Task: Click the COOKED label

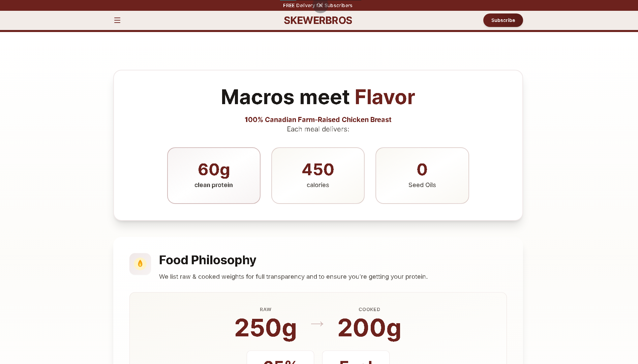Action: [x=369, y=309]
